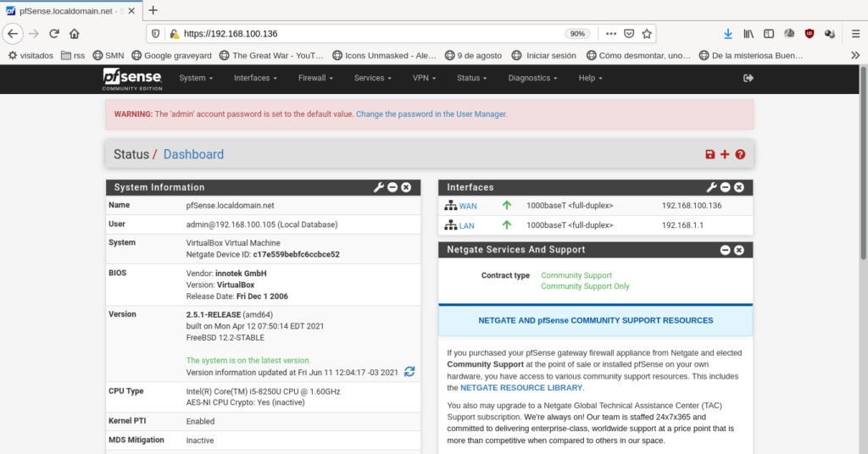The width and height of the screenshot is (868, 454).
Task: Save dashboard layout with the floppy icon
Action: [709, 154]
